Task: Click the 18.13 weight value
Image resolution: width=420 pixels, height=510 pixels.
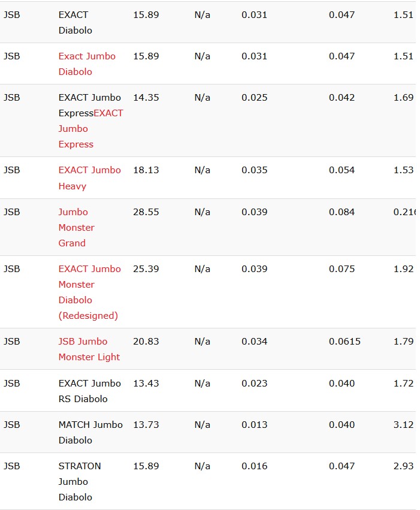Action: [146, 170]
